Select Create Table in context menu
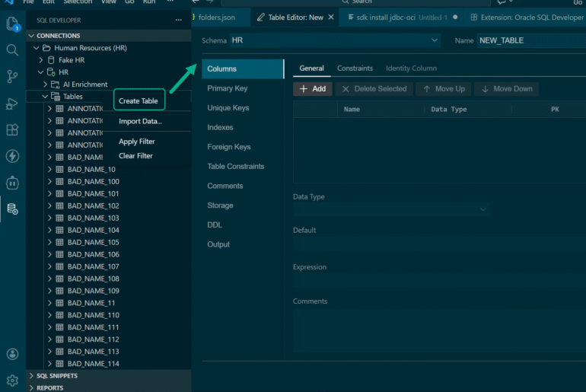This screenshot has height=392, width=586. point(139,100)
